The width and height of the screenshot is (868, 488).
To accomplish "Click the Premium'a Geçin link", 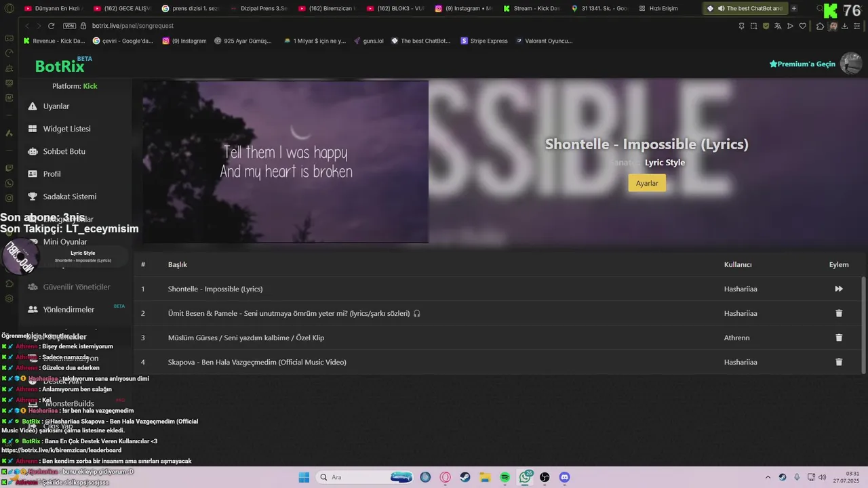I will tap(802, 64).
